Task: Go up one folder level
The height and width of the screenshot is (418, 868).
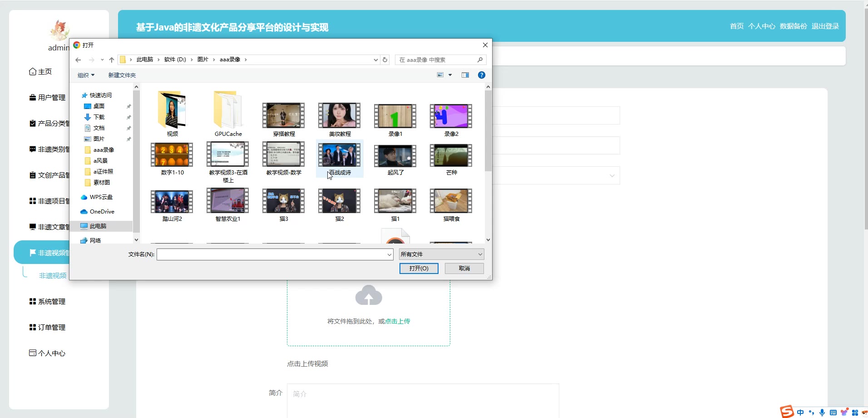Action: tap(112, 60)
